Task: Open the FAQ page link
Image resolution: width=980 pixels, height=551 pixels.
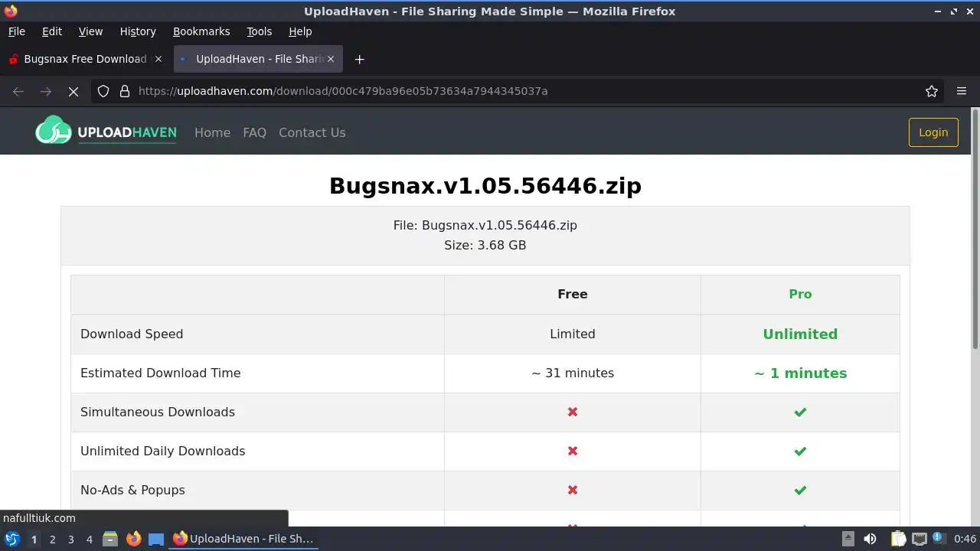Action: 254,132
